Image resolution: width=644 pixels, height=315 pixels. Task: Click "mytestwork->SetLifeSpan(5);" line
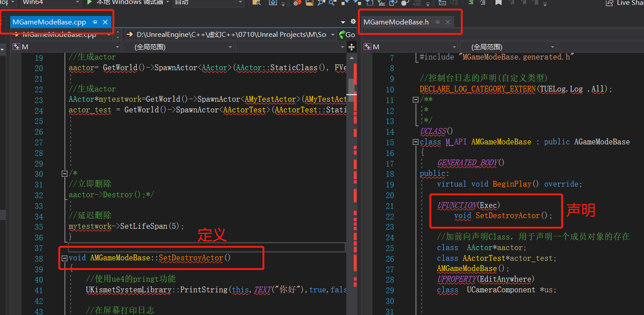pos(126,227)
